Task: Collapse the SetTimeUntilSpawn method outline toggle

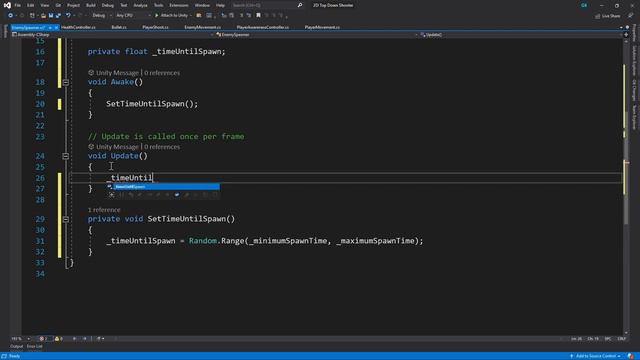Action: (65, 219)
